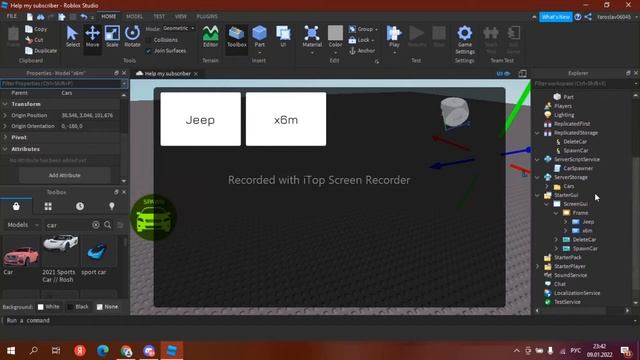Switch to the VIEW ribbon tab
Image resolution: width=640 pixels, height=360 pixels.
(x=180, y=17)
